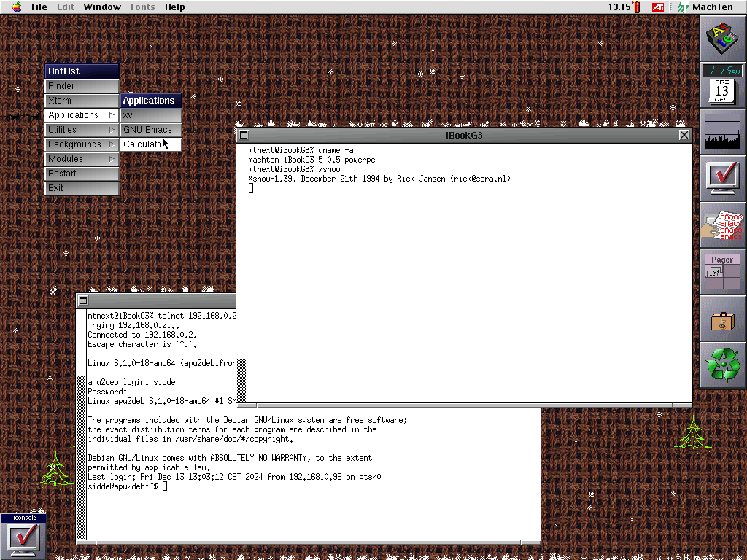Select the top-left Pager desktop cell

tap(714, 271)
